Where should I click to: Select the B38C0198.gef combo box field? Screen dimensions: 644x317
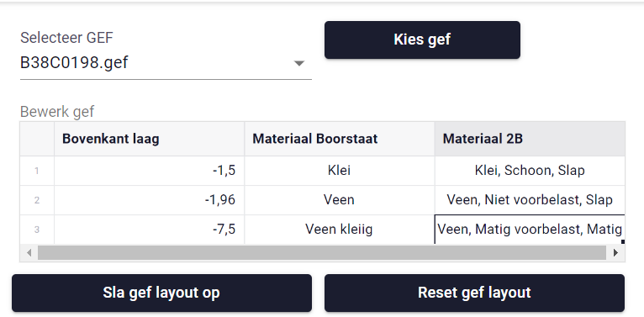point(166,63)
